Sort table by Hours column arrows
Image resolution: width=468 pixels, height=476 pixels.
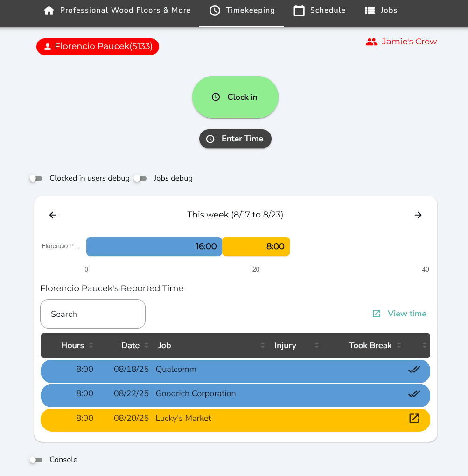tap(91, 345)
